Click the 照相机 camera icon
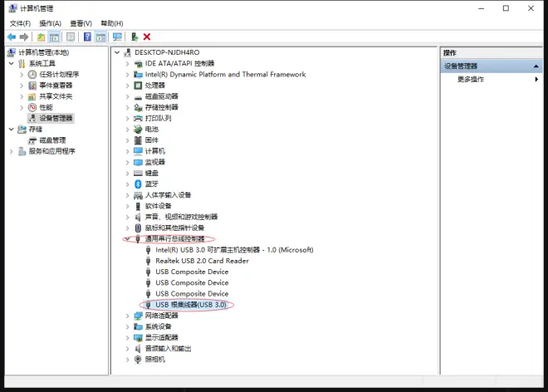Viewport: 548px width, 392px height. pos(138,360)
